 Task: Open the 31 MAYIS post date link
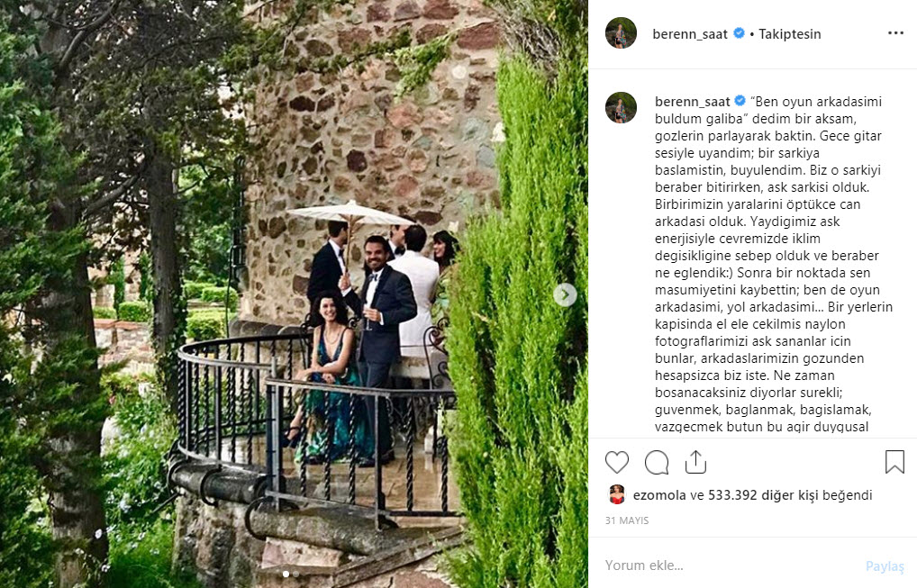tap(626, 520)
